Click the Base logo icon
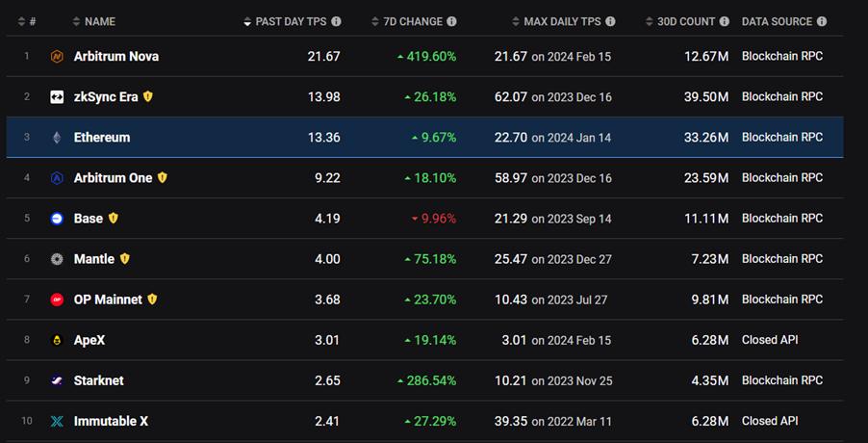868x443 pixels. point(57,219)
